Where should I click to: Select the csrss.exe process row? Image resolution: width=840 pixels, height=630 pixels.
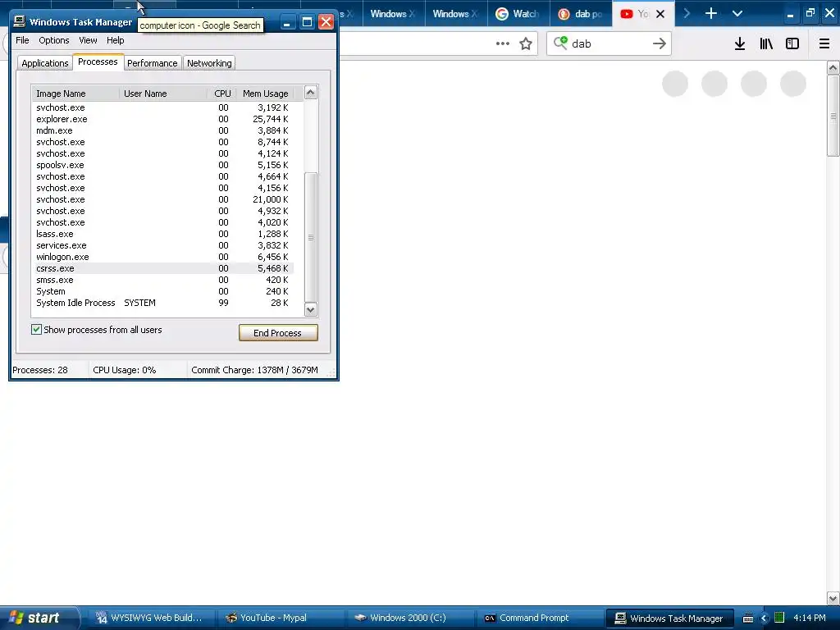163,268
